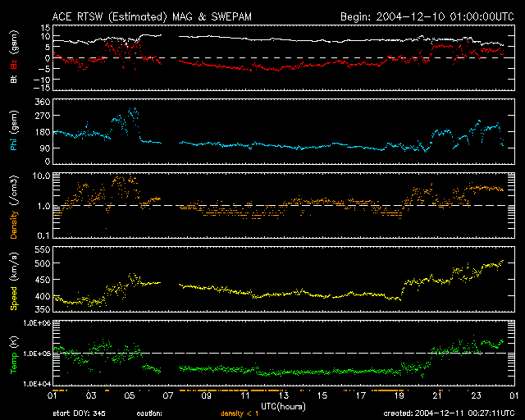Click the '19' hour label on time axis
525x420 pixels.
point(399,395)
